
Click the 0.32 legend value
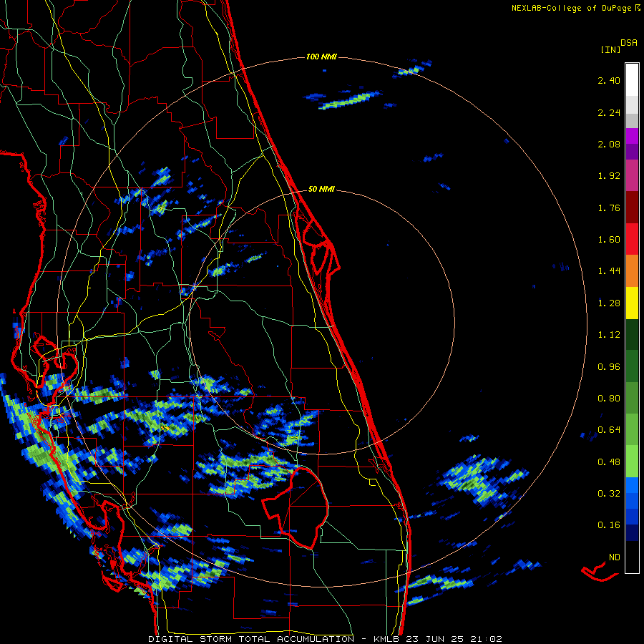click(609, 494)
